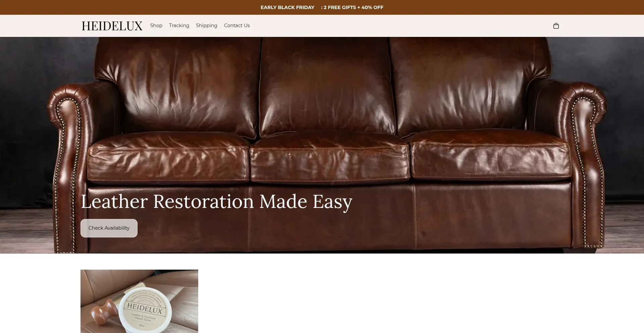Click the Leather Restoration Made Easy heading
The width and height of the screenshot is (644, 333).
pyautogui.click(x=216, y=201)
